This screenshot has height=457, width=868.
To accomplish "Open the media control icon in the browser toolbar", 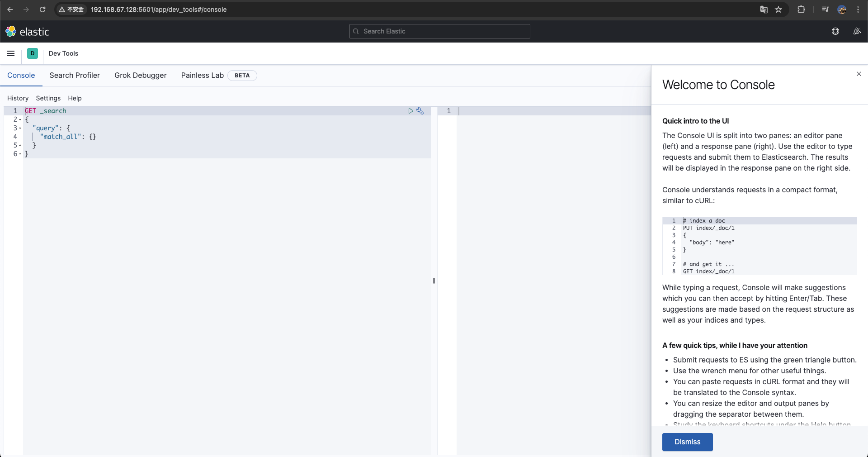I will click(826, 10).
